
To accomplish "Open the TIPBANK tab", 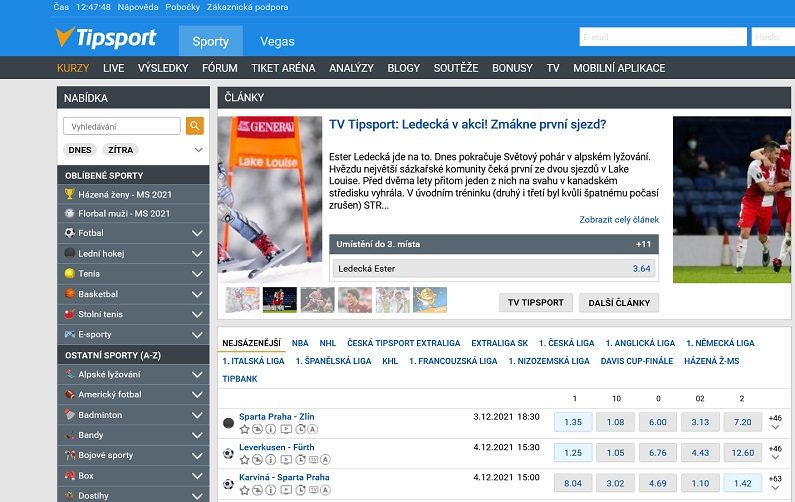I will click(240, 379).
